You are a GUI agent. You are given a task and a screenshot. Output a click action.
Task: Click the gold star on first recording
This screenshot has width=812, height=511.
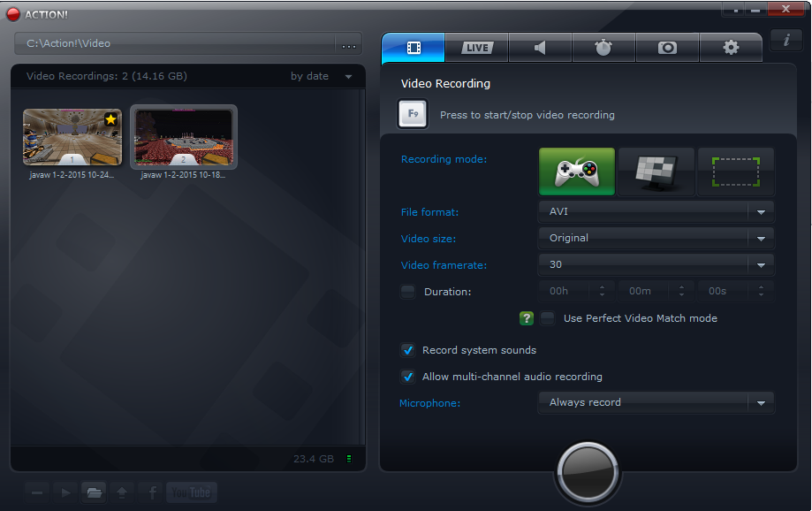[x=110, y=119]
